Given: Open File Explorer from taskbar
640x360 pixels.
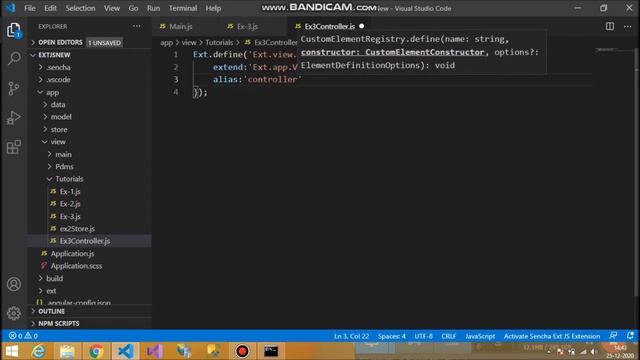Looking at the screenshot, I should (x=67, y=351).
